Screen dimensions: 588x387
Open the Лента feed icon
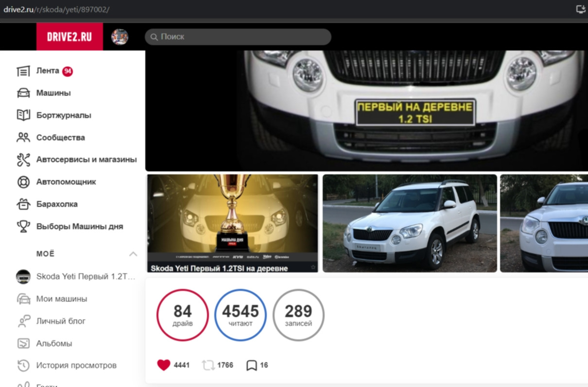[23, 71]
